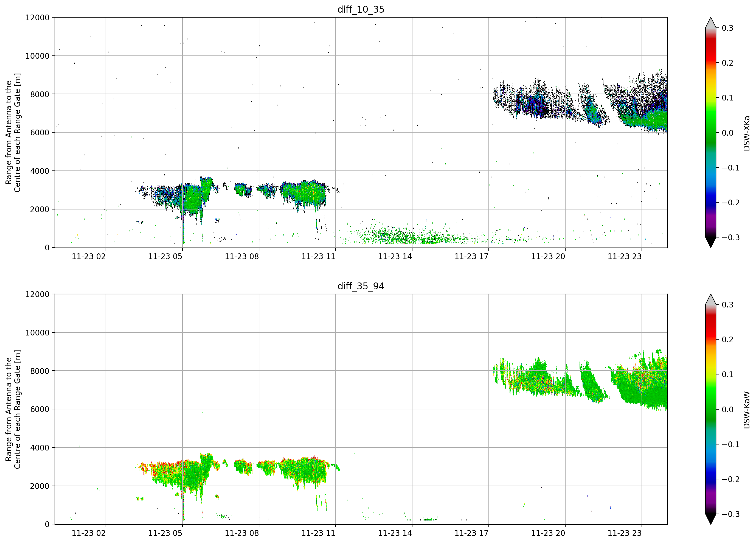Click the top plot's x tick 11-23 17
This screenshot has height=543, width=756.
[x=471, y=256]
